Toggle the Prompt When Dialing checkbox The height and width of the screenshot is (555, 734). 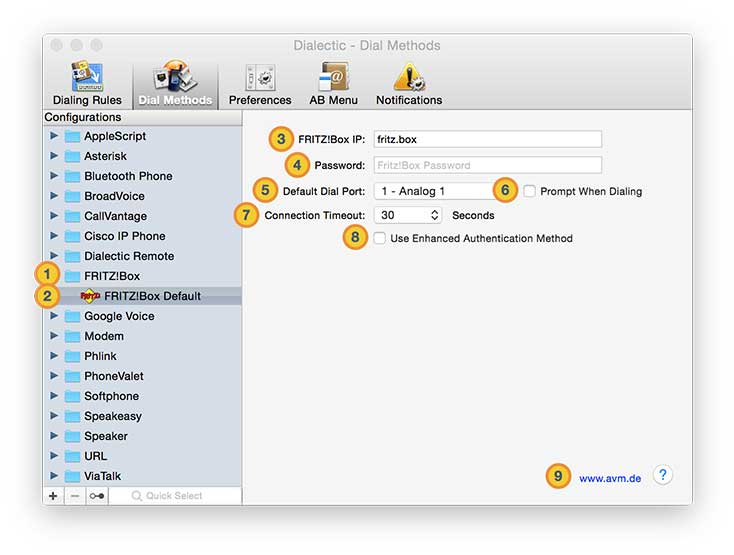click(529, 191)
